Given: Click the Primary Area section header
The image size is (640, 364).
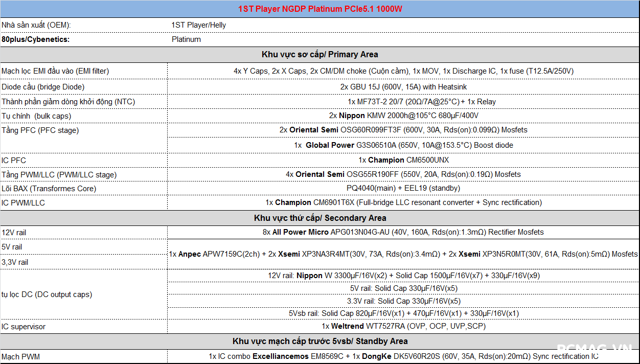Looking at the screenshot, I should [319, 54].
